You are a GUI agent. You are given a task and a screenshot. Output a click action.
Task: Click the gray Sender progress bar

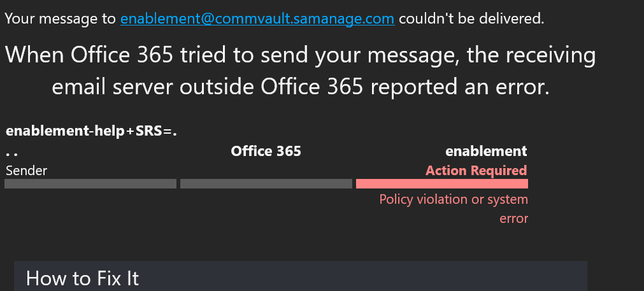pos(90,183)
